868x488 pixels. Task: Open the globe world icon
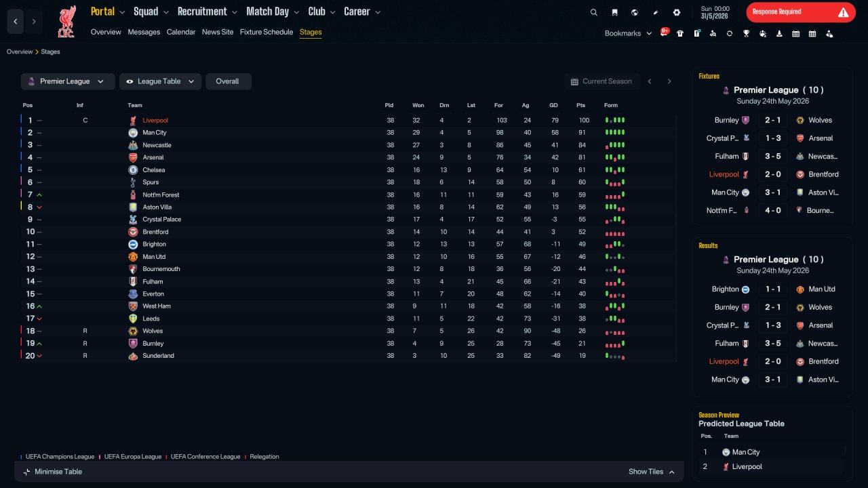[635, 12]
